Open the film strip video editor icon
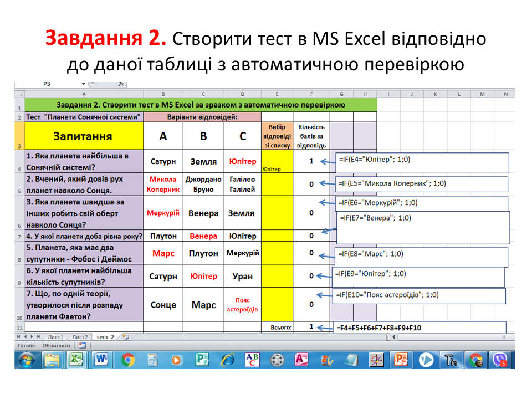Viewport: 532px width, 399px height. (x=327, y=360)
